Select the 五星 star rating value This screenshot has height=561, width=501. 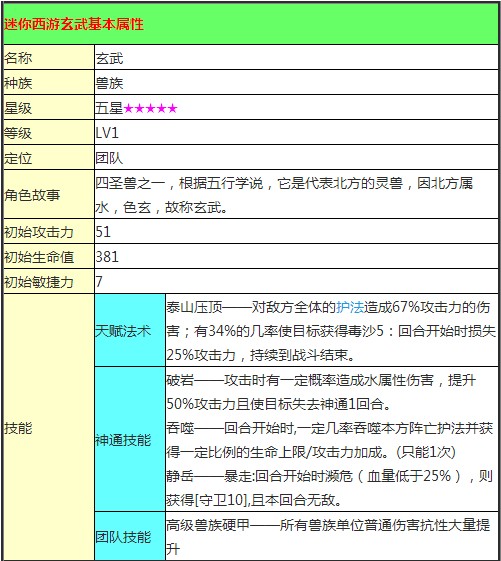[x=136, y=108]
